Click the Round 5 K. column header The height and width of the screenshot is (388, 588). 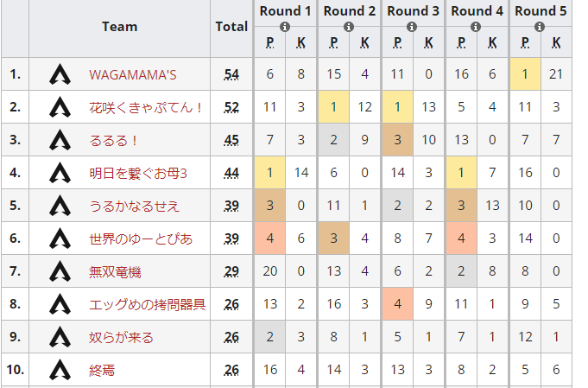click(556, 42)
